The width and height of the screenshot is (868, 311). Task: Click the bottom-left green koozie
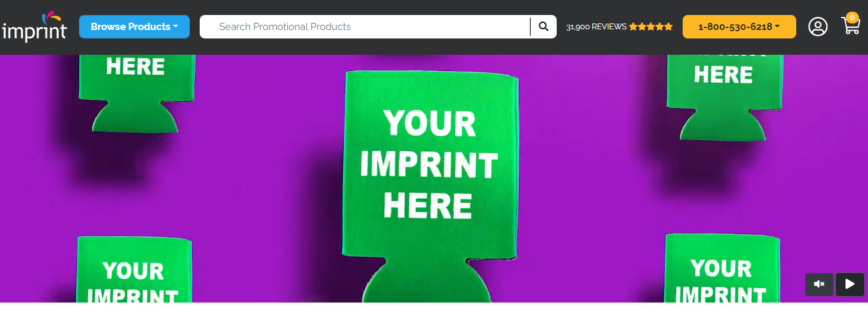(134, 269)
